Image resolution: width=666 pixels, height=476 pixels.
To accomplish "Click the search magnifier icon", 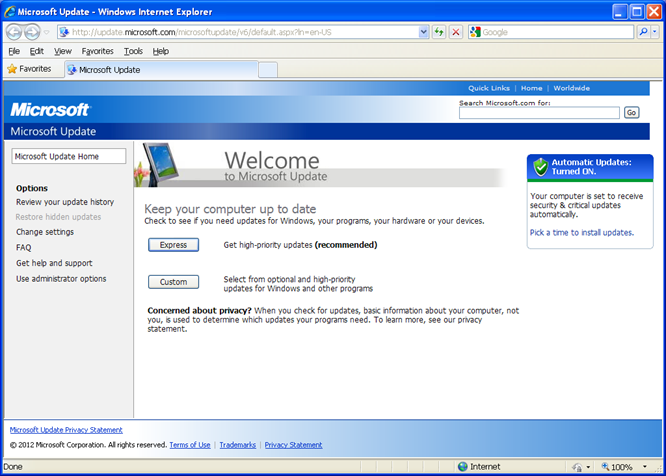I will [642, 32].
